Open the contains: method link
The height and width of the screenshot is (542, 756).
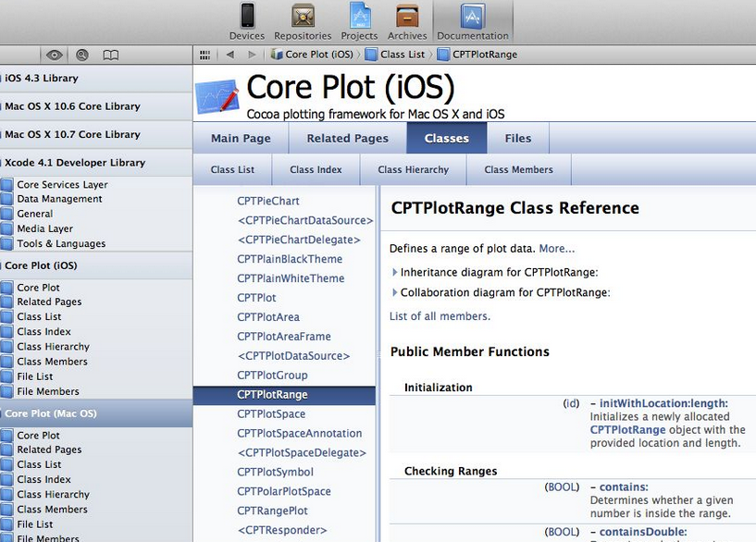[x=624, y=487]
